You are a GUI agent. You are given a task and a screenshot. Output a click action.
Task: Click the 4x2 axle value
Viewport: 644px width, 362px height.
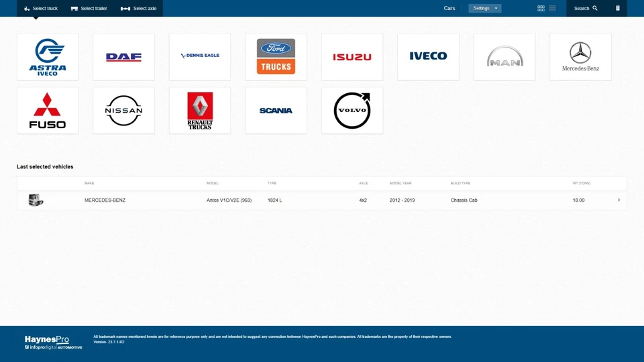click(x=363, y=200)
